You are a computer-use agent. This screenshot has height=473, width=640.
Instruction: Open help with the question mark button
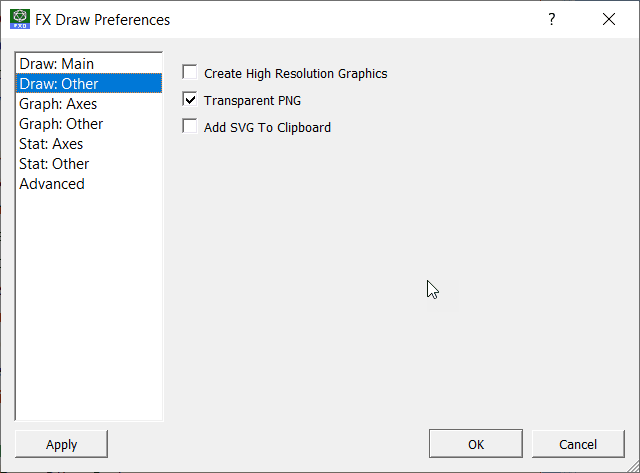[551, 19]
